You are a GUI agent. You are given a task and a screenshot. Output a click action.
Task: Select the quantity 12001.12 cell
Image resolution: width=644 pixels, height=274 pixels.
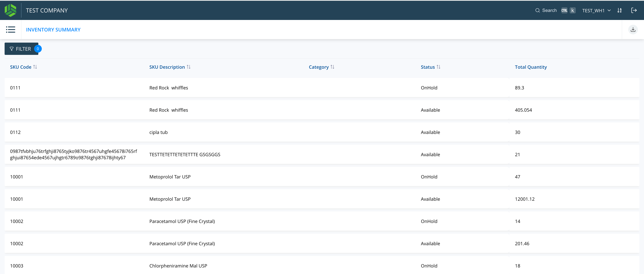(x=525, y=199)
